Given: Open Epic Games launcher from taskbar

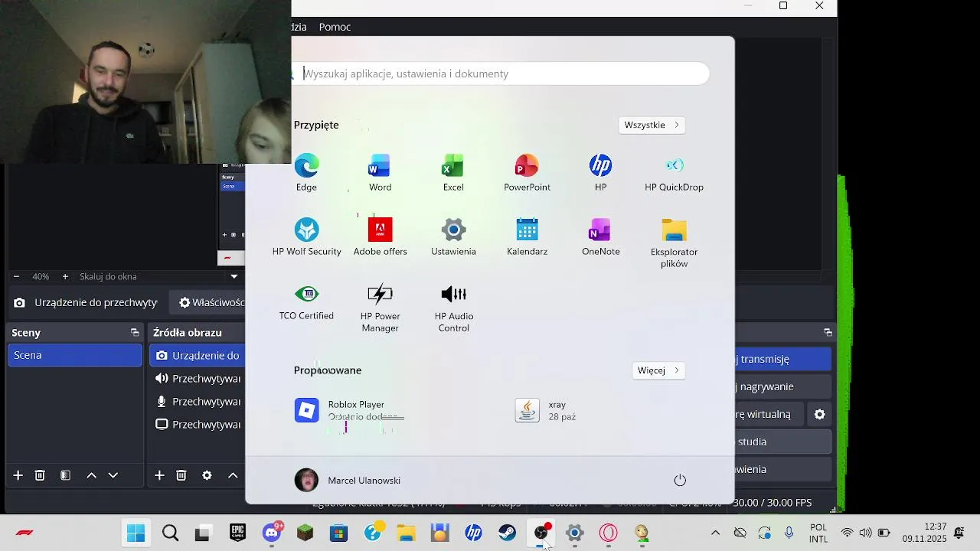Looking at the screenshot, I should (x=237, y=533).
